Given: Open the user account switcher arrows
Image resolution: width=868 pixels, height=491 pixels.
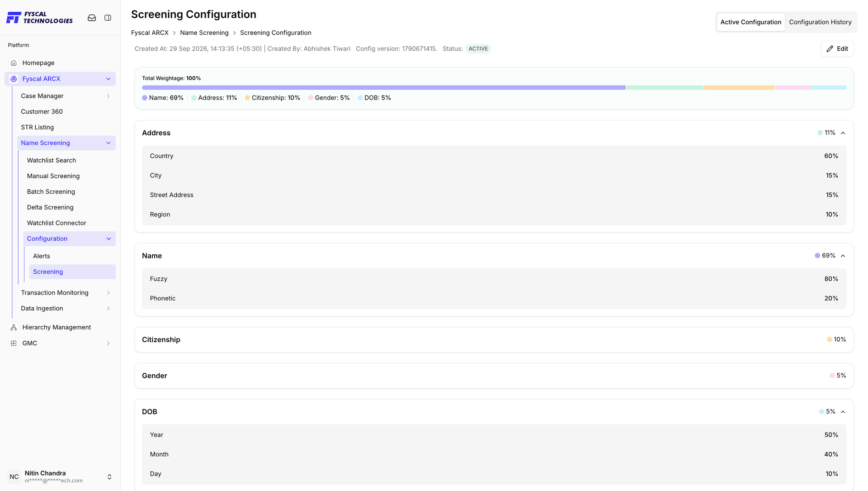Looking at the screenshot, I should (109, 477).
